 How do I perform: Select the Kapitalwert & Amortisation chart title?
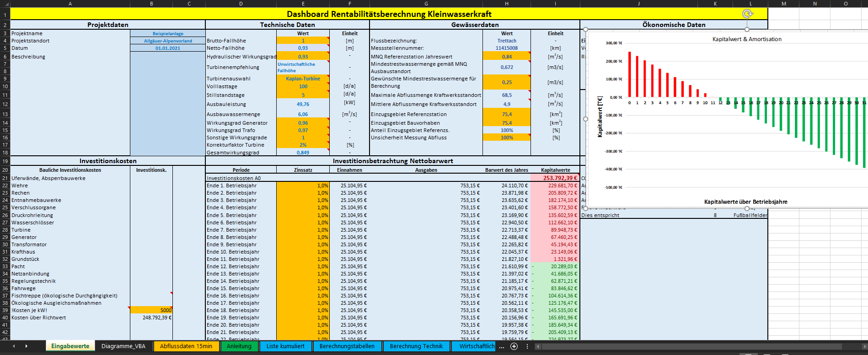point(747,39)
